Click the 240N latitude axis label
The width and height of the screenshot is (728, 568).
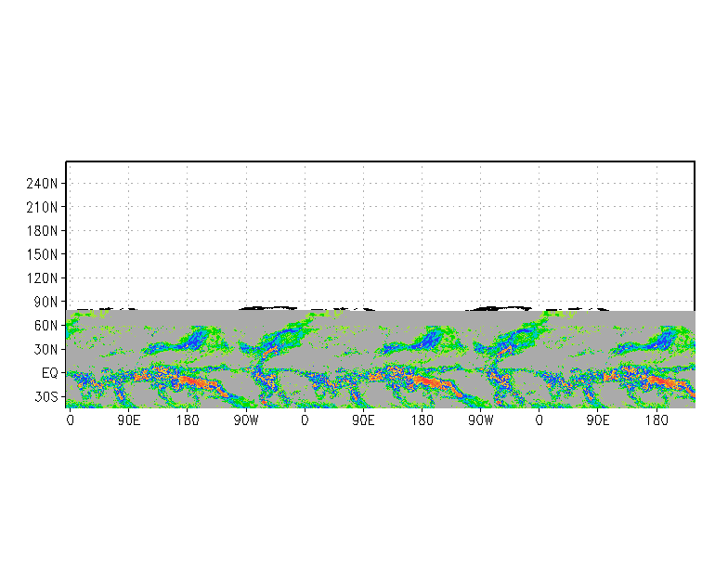42,184
